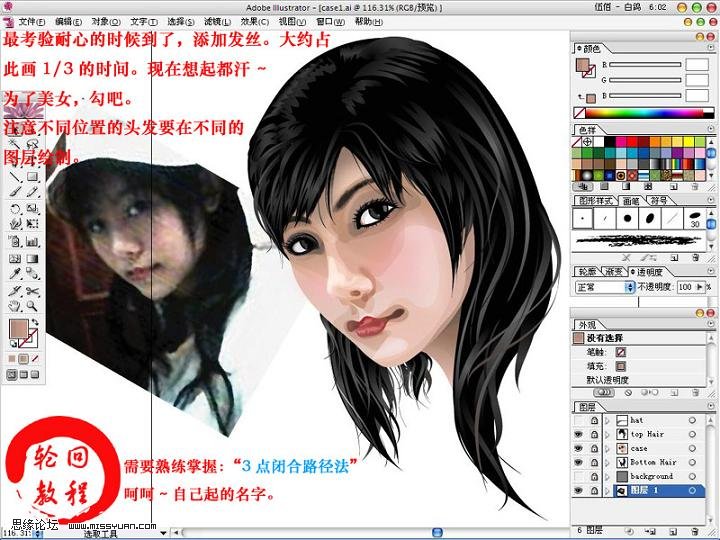Open the Appearance panel options menu

point(710,324)
